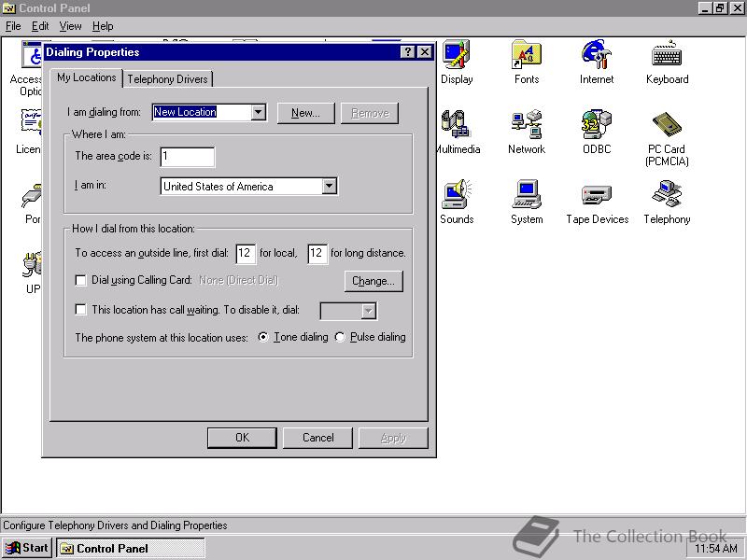The height and width of the screenshot is (560, 747).
Task: Open the ODBC control panel icon
Action: pyautogui.click(x=597, y=132)
